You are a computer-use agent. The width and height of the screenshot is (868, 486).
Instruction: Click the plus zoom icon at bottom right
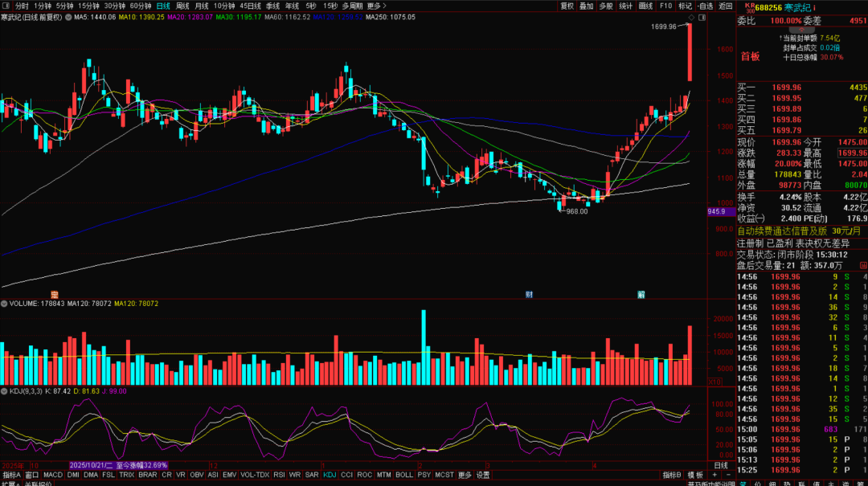(713, 476)
